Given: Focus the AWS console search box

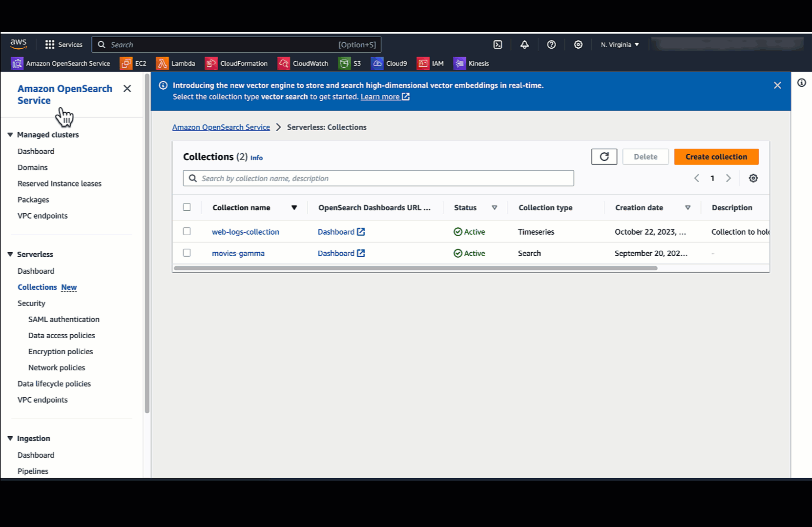Looking at the screenshot, I should (236, 44).
